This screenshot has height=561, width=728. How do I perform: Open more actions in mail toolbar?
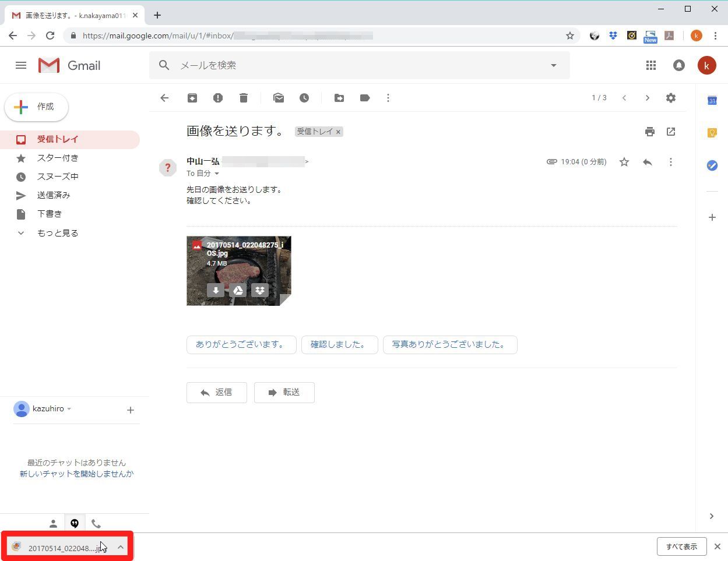click(388, 98)
